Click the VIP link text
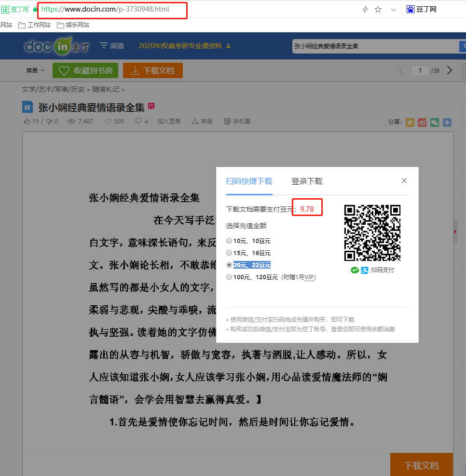 point(309,277)
